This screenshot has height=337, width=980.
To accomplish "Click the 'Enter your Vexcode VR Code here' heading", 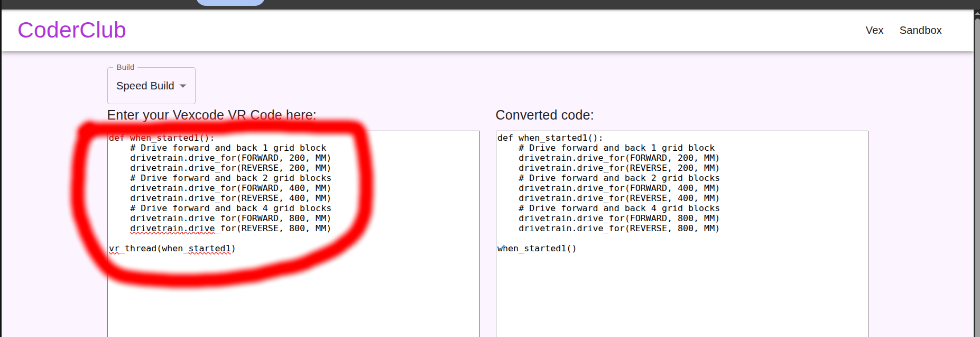I will click(211, 115).
